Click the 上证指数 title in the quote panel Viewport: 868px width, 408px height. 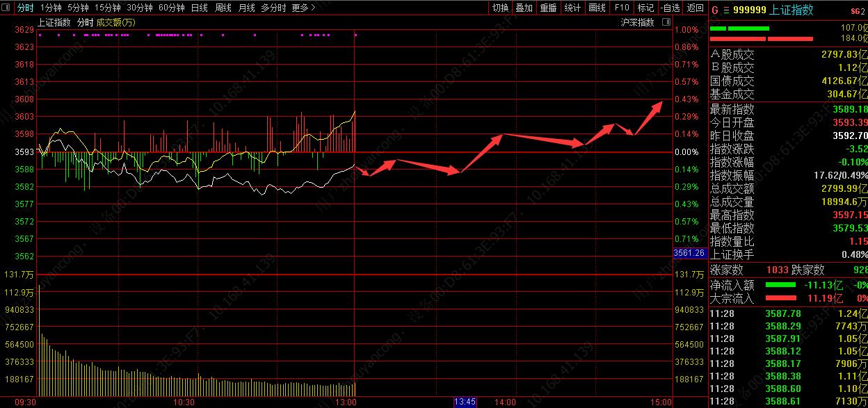(x=791, y=10)
